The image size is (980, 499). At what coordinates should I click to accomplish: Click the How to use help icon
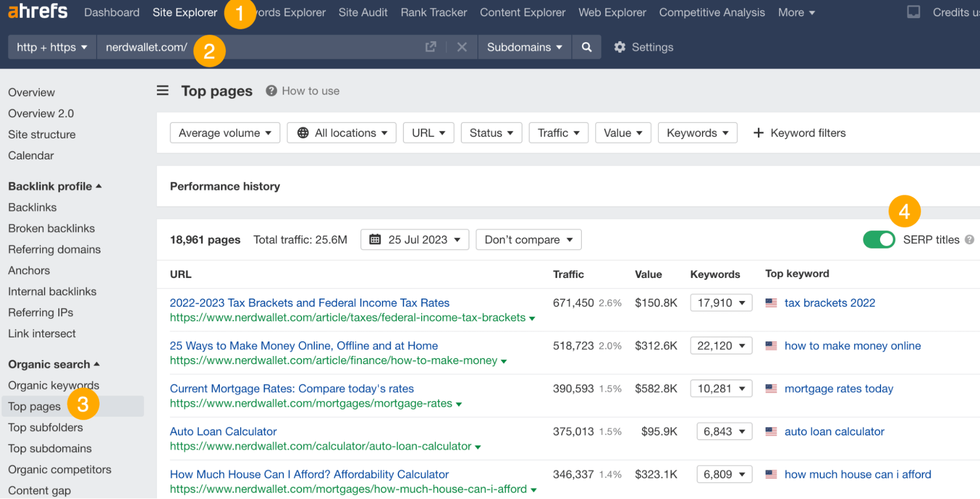coord(271,90)
